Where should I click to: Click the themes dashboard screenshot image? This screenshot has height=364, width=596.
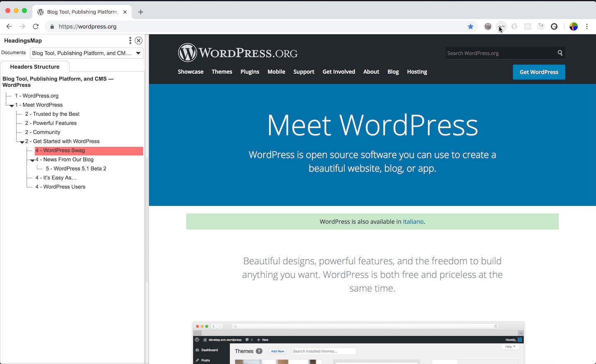(x=358, y=343)
